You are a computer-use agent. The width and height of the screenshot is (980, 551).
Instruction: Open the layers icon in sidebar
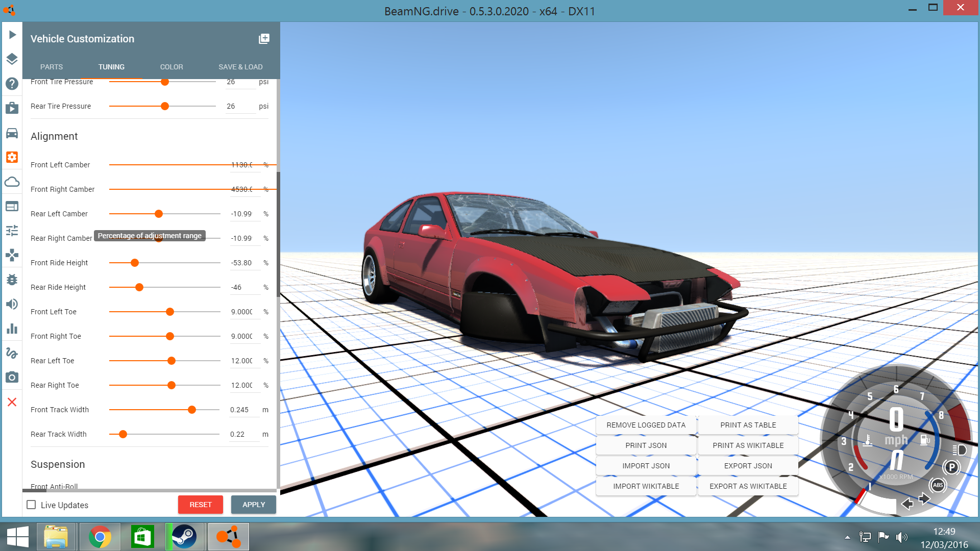point(12,59)
